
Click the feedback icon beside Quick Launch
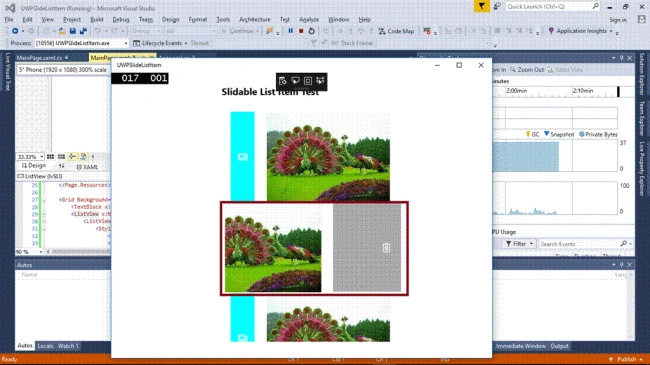pyautogui.click(x=497, y=6)
